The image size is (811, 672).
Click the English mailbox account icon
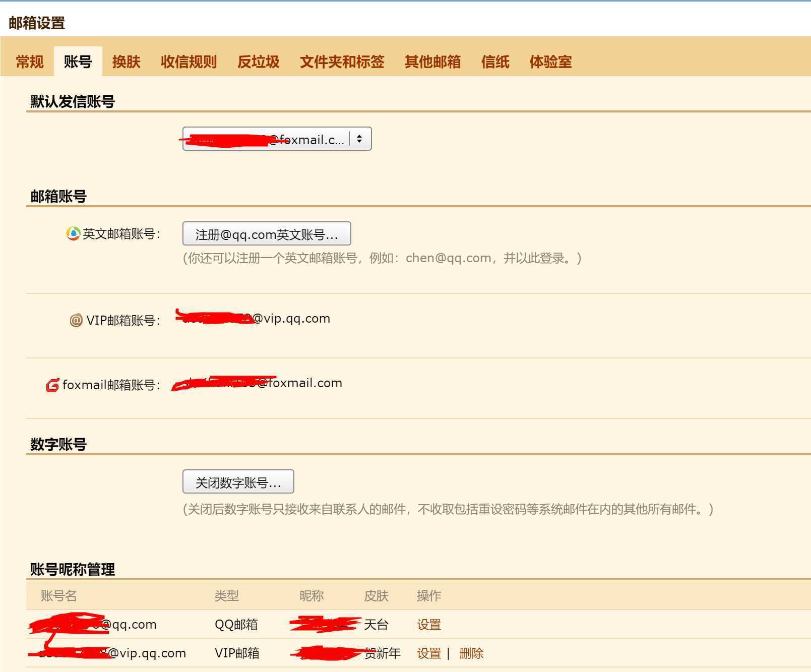pos(74,233)
